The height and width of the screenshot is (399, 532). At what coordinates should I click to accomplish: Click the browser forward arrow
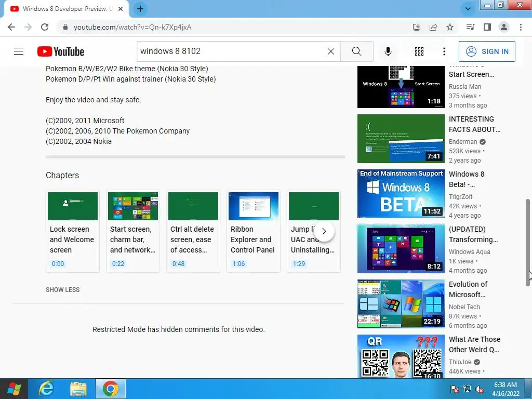point(28,27)
